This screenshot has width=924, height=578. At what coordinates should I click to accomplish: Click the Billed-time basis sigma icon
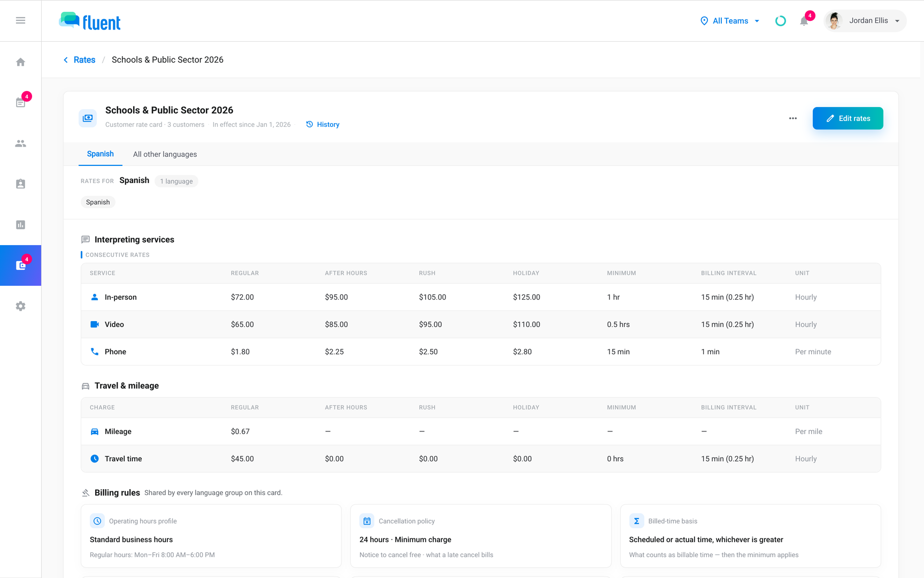636,521
